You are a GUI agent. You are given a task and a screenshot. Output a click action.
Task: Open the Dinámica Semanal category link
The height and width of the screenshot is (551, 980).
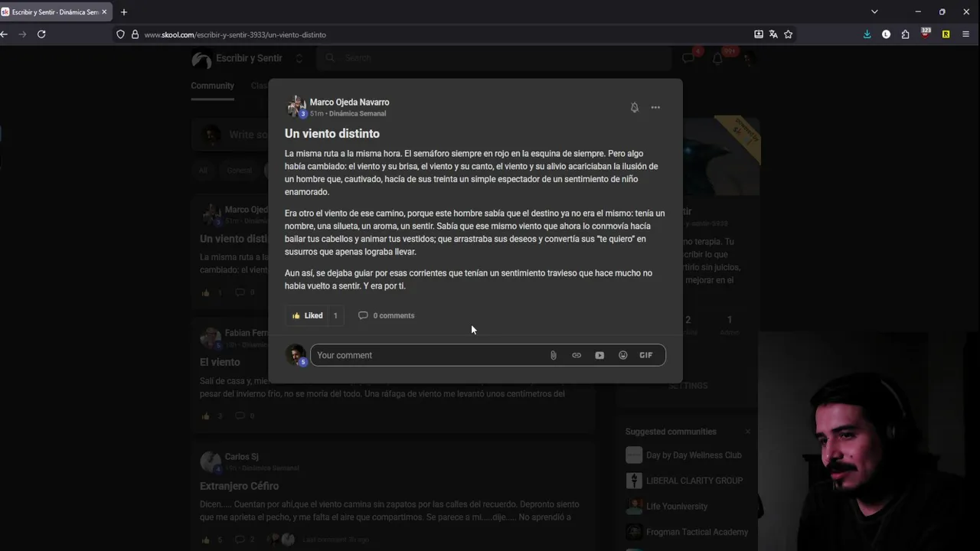358,113
